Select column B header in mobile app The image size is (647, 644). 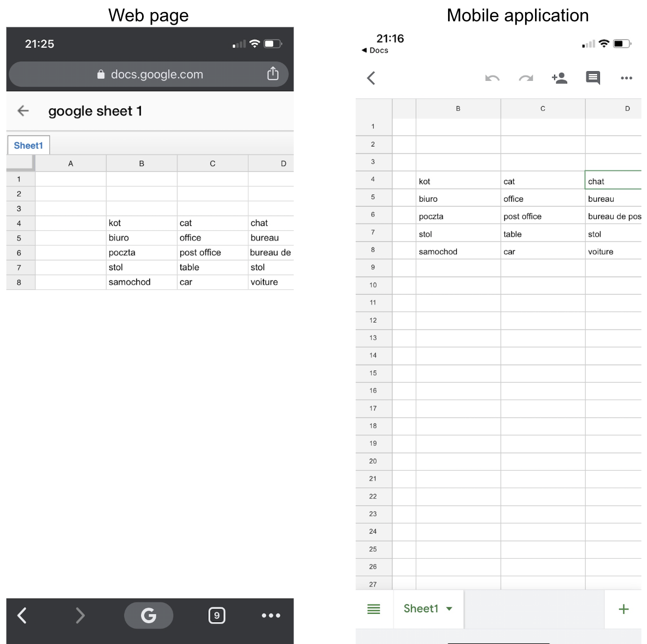(x=458, y=109)
